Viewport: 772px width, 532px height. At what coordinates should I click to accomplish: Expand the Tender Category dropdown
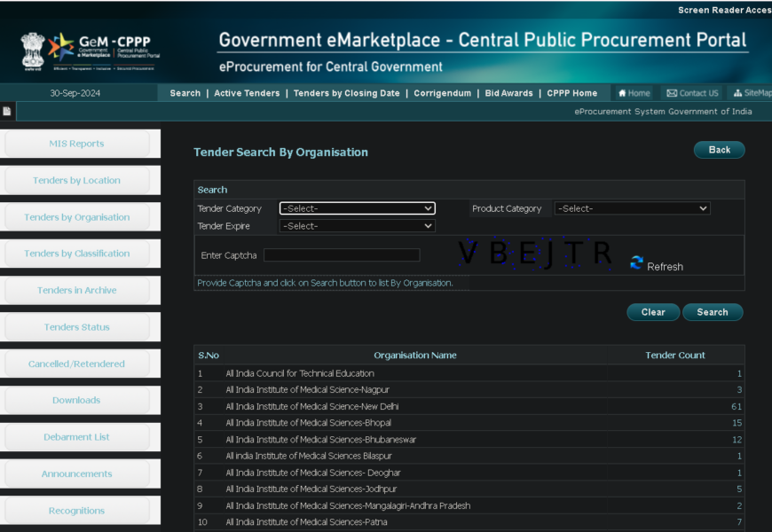pyautogui.click(x=357, y=208)
